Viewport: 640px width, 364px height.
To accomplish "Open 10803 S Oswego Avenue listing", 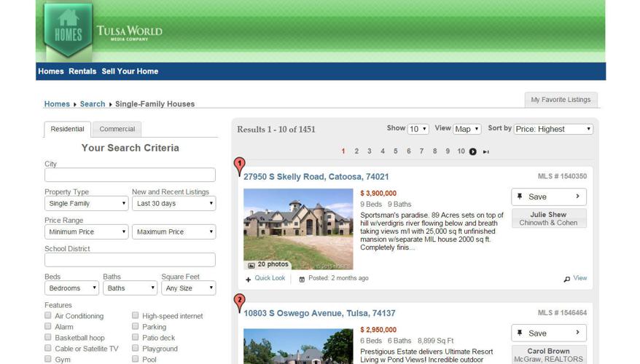I will pyautogui.click(x=319, y=314).
